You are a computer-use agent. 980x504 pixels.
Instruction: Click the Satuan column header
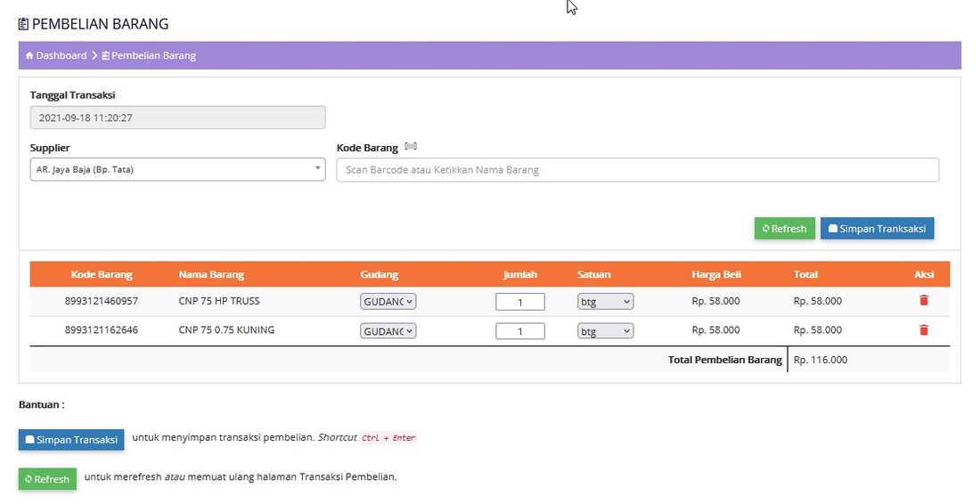point(593,274)
